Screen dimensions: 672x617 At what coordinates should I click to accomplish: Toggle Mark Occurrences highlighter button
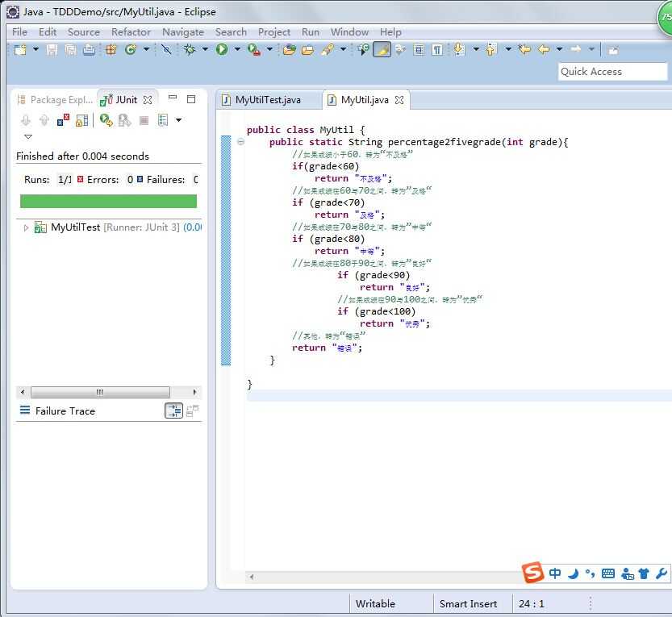click(382, 50)
